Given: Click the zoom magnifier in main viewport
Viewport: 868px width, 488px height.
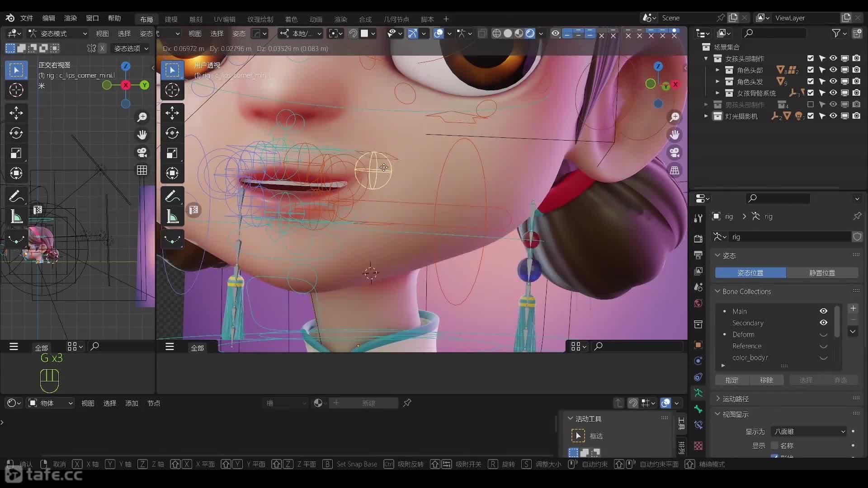Looking at the screenshot, I should tap(675, 117).
